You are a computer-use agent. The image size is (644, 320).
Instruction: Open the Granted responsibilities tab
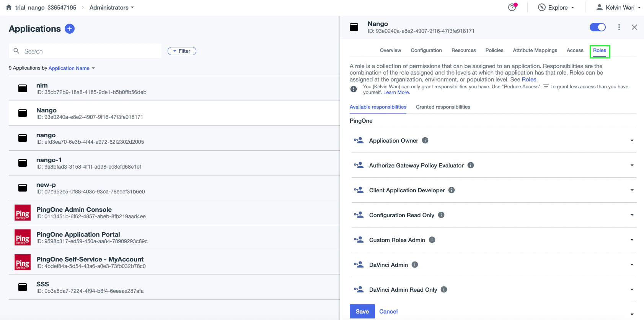click(x=443, y=107)
